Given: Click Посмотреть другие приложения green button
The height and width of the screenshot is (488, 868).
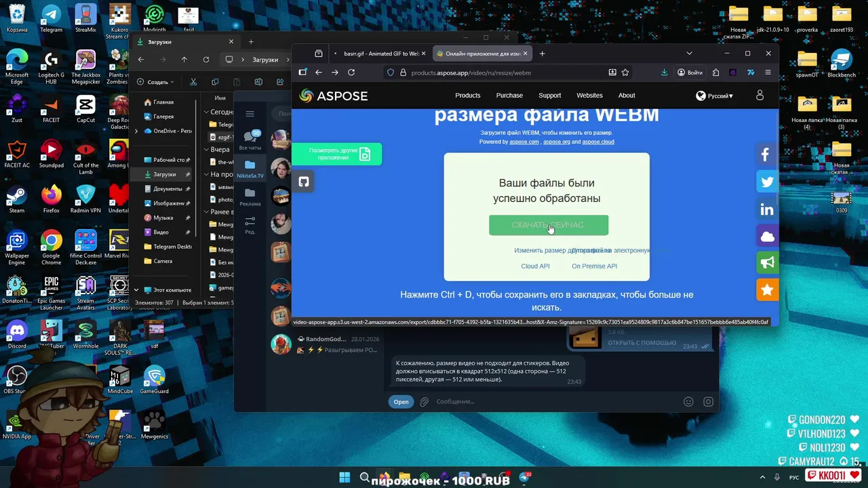Looking at the screenshot, I should click(336, 154).
